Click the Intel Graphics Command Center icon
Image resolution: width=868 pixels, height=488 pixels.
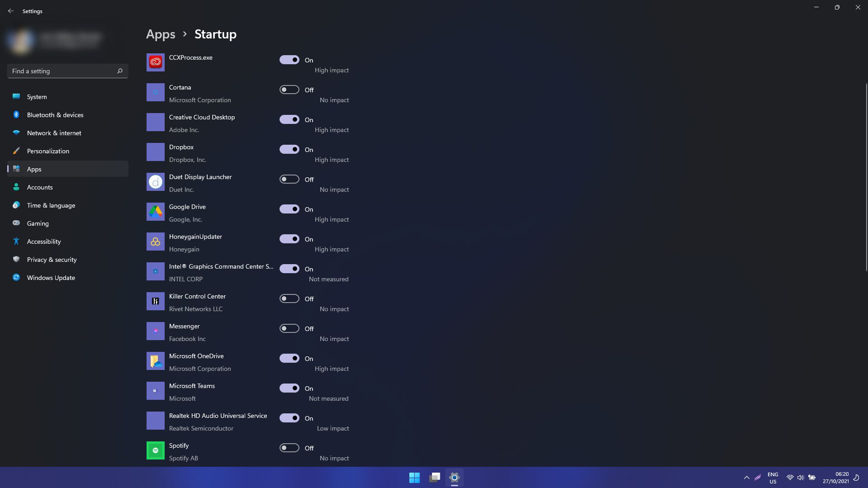155,271
